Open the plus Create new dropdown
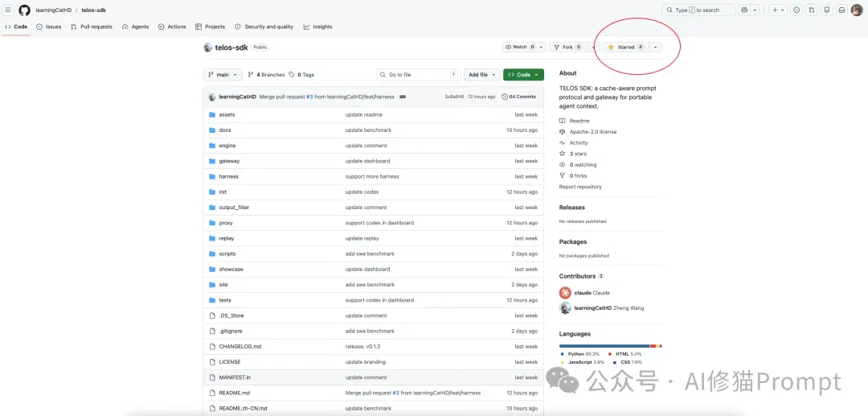Viewport: 868px width, 416px height. click(778, 10)
